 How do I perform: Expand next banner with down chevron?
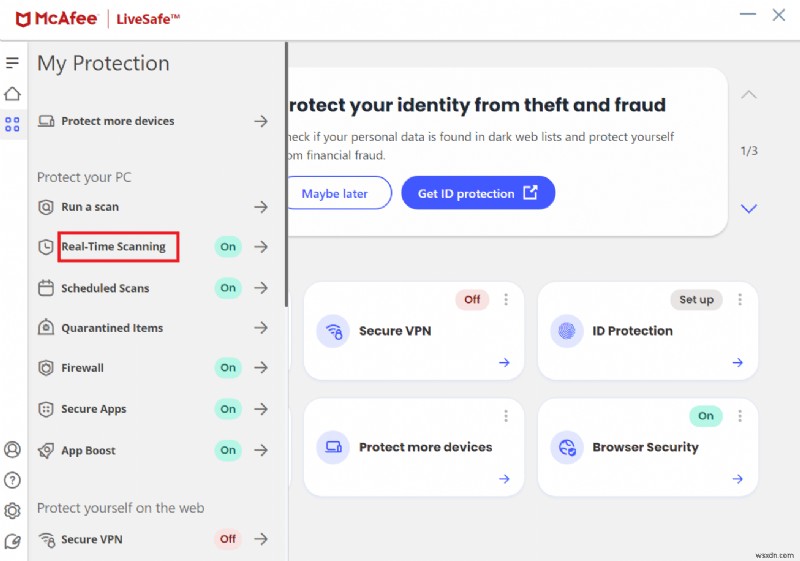pyautogui.click(x=749, y=209)
